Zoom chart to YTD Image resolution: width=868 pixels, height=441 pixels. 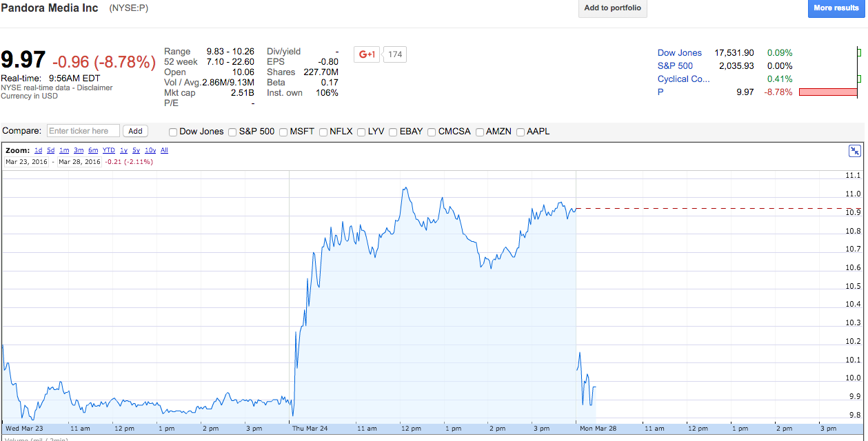pos(108,150)
